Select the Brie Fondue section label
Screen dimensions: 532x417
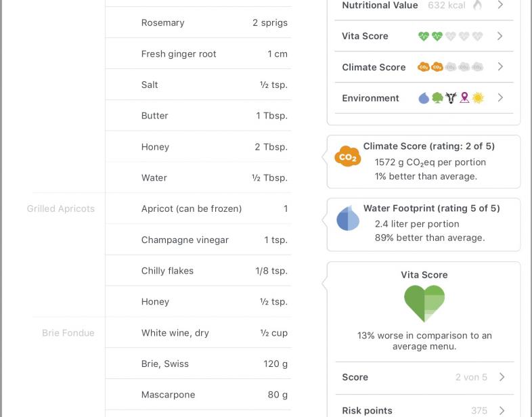pyautogui.click(x=68, y=333)
